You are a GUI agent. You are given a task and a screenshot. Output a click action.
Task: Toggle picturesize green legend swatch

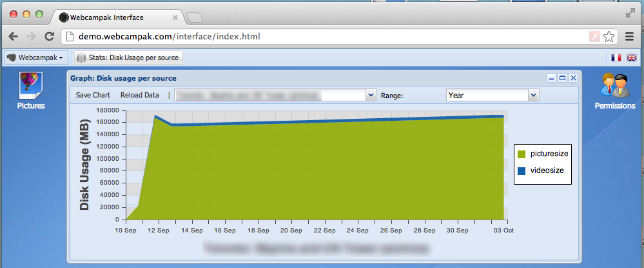522,154
